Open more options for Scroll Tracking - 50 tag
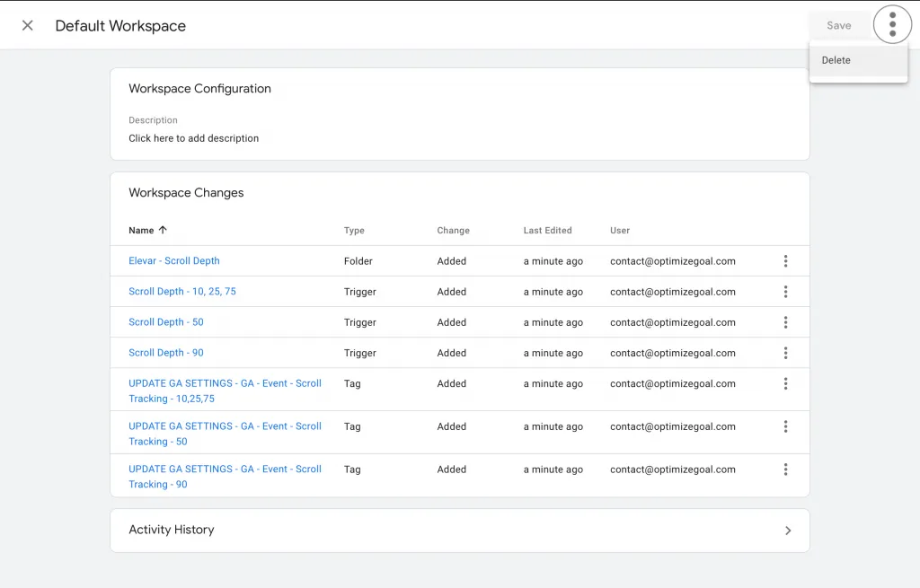Screen dimensions: 920x588 [785, 426]
